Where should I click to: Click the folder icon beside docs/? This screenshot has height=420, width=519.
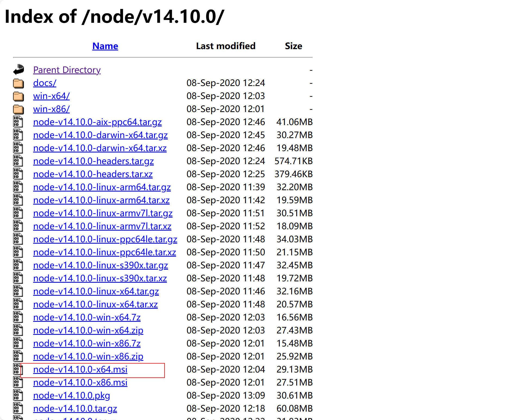[18, 83]
